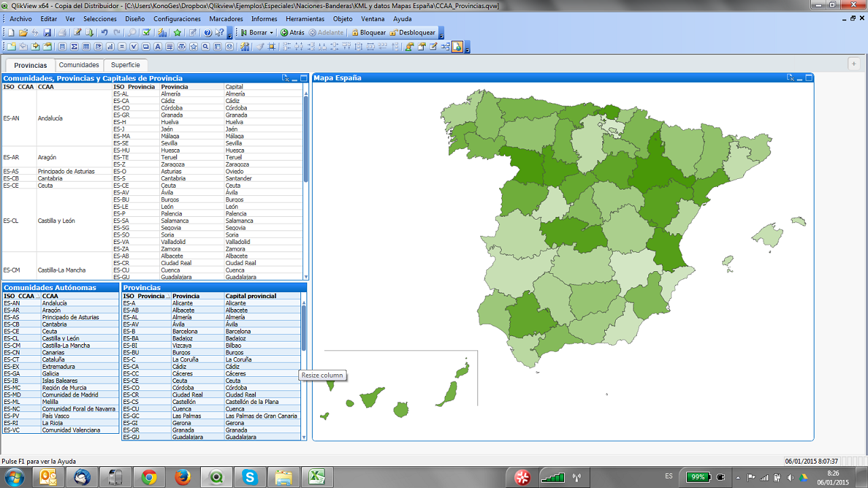Click the Bloquear lock selections button
868x488 pixels.
368,33
